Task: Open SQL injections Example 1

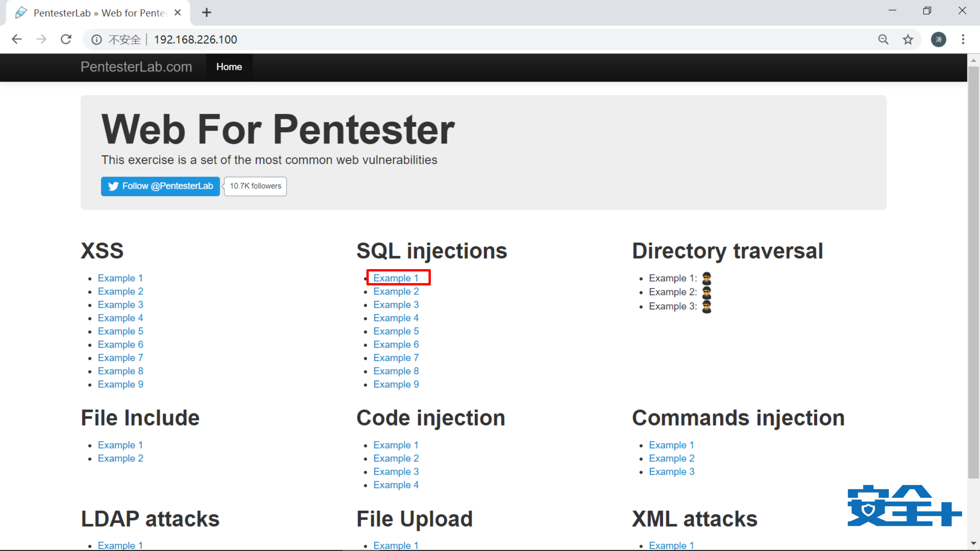Action: (x=396, y=278)
